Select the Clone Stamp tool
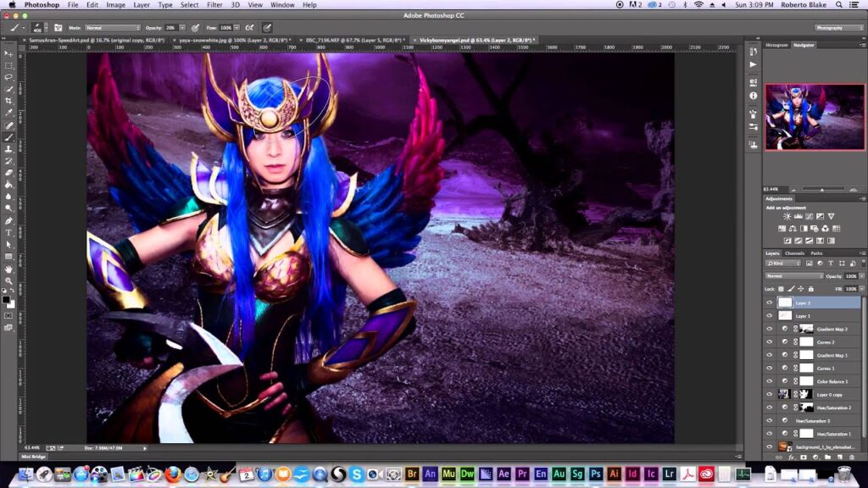This screenshot has height=488, width=868. click(8, 149)
